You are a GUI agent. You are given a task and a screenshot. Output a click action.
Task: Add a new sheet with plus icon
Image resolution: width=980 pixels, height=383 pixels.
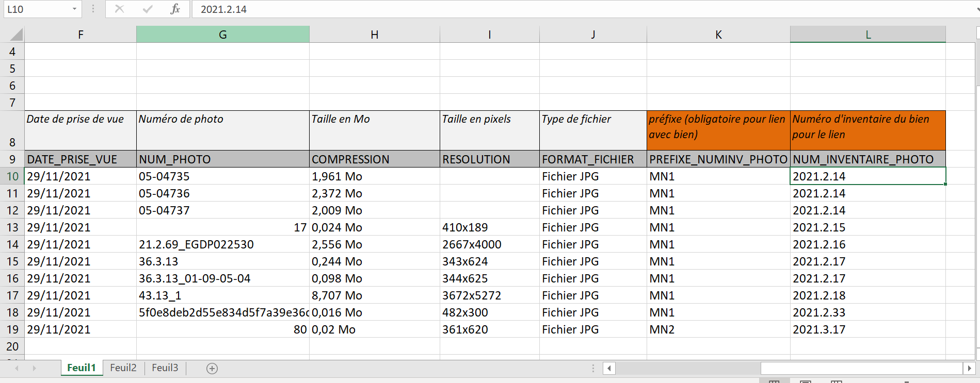[x=212, y=368]
